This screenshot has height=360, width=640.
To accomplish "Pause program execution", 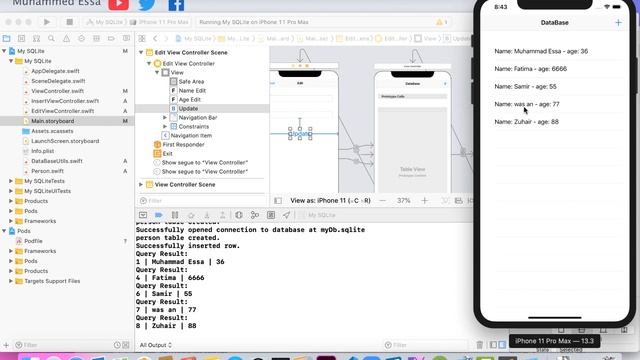I will tap(175, 215).
